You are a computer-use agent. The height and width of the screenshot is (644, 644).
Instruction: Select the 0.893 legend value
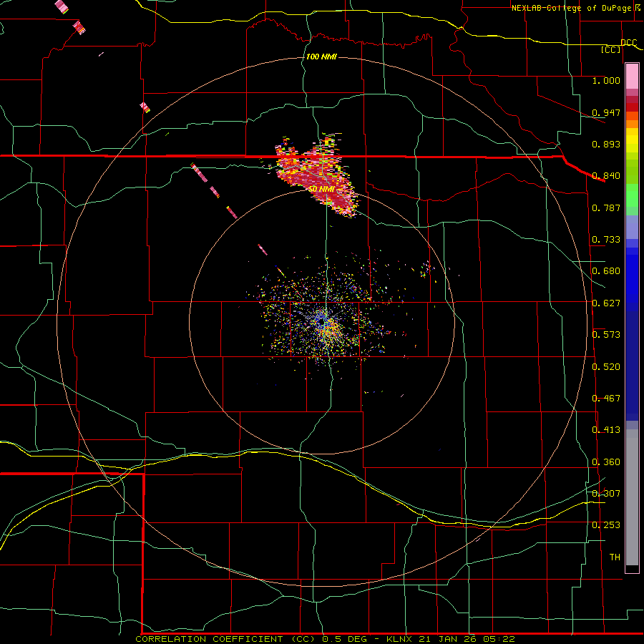pyautogui.click(x=606, y=144)
